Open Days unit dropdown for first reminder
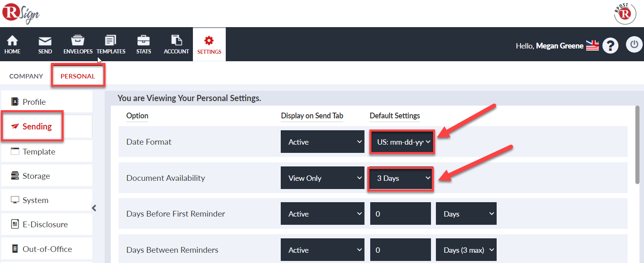 (x=466, y=214)
